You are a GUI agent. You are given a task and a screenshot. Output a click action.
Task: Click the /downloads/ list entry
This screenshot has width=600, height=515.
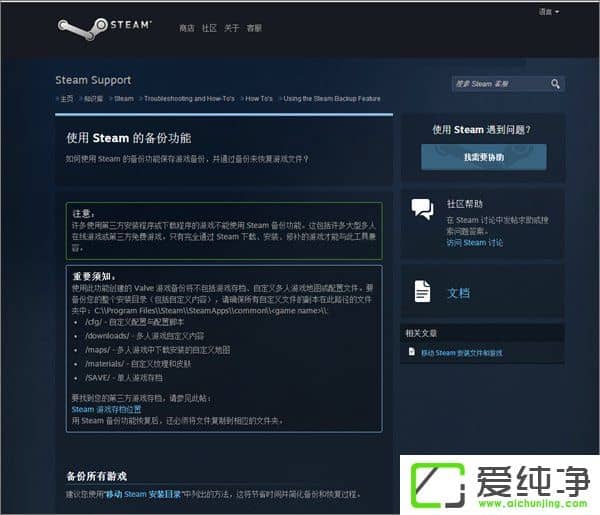[x=144, y=336]
